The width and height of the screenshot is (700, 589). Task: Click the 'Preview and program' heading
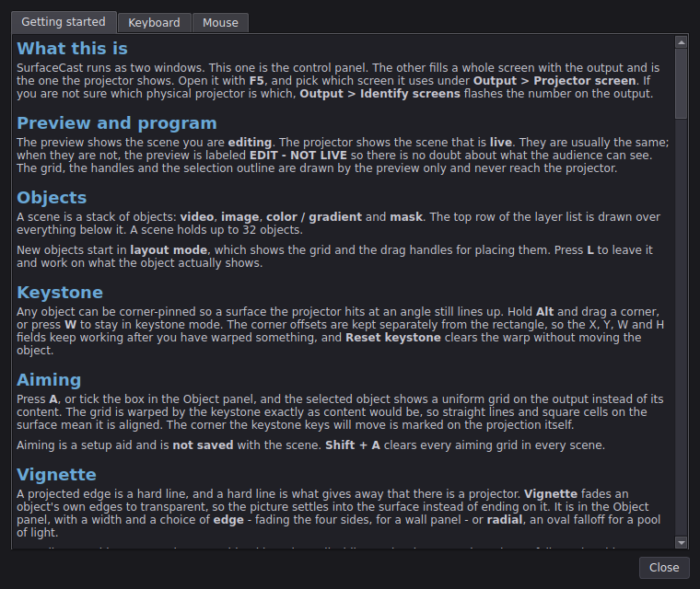117,123
